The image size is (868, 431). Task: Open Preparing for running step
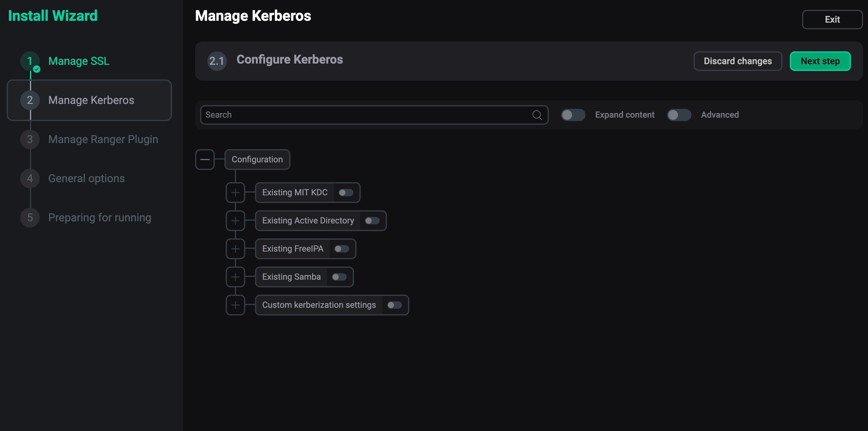(100, 218)
